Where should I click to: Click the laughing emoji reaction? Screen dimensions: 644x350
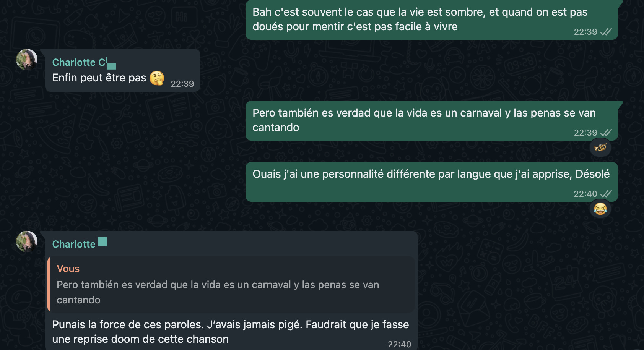click(x=600, y=209)
